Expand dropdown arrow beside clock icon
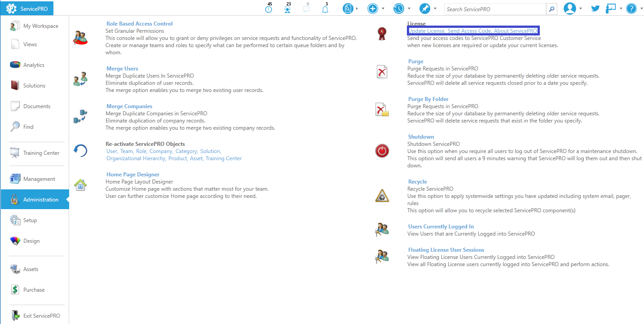 point(409,9)
